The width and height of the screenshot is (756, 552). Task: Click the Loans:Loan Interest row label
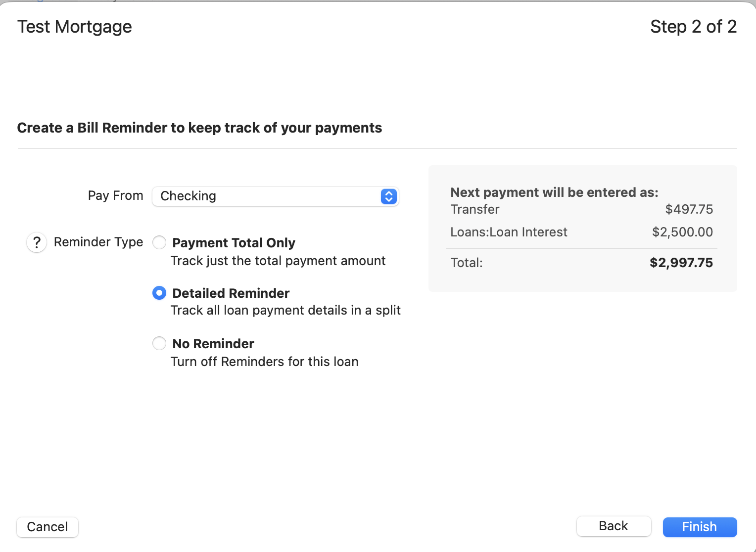pyautogui.click(x=509, y=232)
